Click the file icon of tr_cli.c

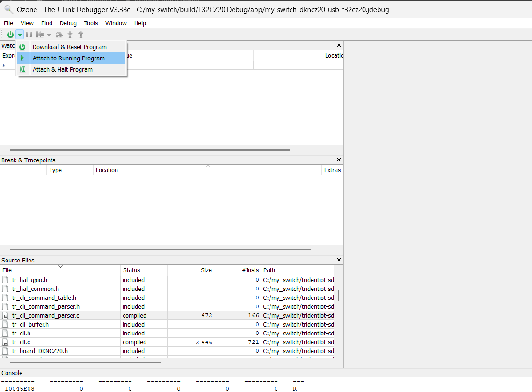pos(5,342)
